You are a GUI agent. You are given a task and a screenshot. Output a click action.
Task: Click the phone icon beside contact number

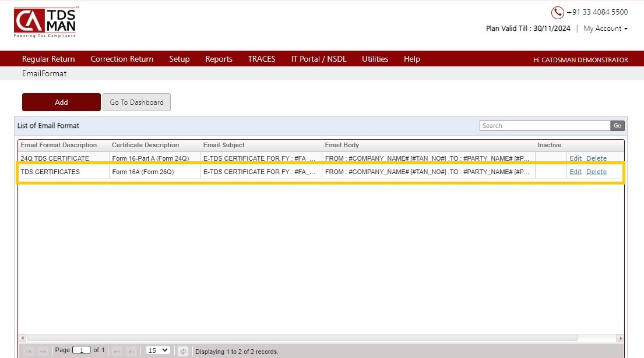point(557,12)
